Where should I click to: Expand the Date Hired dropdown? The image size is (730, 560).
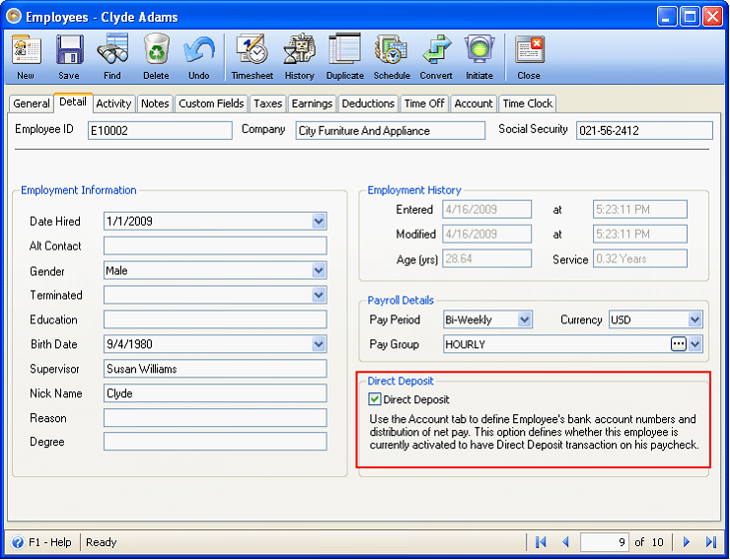(319, 221)
